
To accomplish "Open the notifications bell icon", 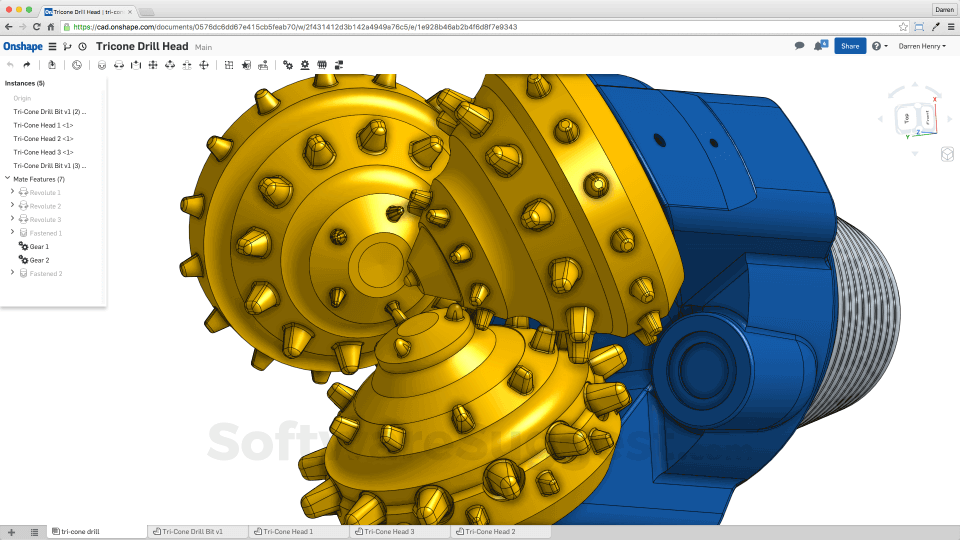I will tap(820, 46).
